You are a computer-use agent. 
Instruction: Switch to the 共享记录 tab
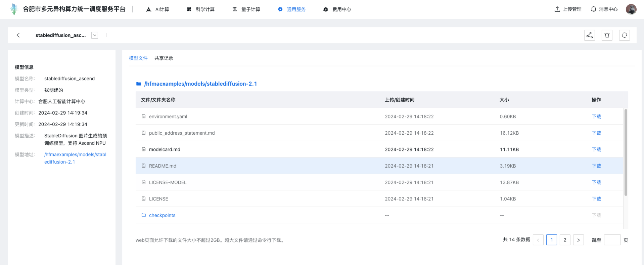tap(164, 58)
